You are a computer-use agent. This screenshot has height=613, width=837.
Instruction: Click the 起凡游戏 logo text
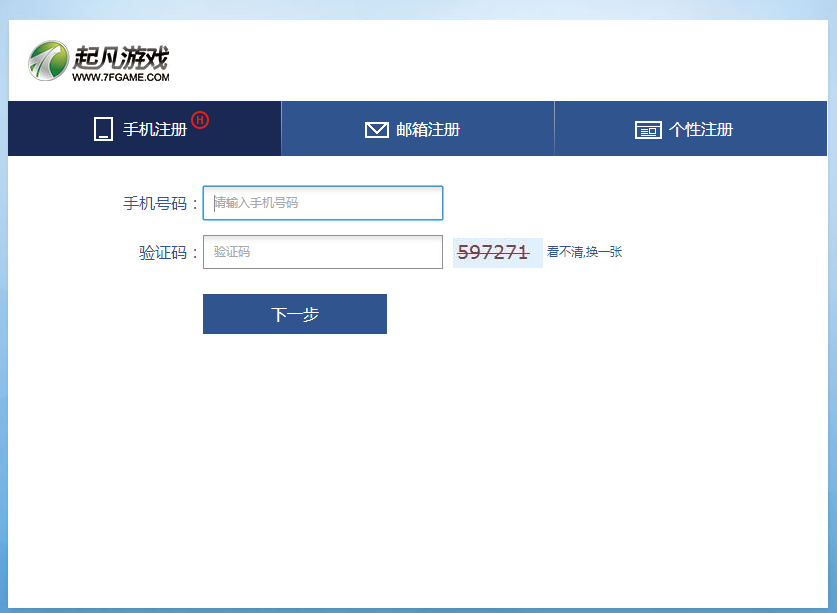pos(122,55)
